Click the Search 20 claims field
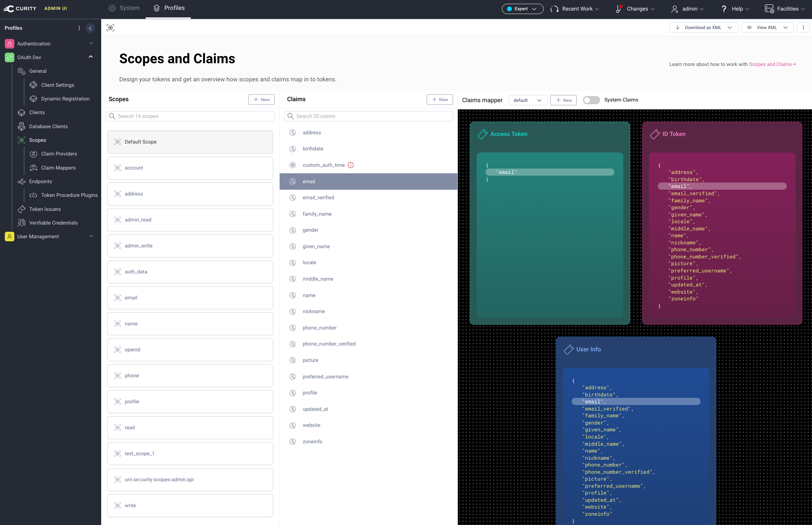812x525 pixels. (x=369, y=116)
